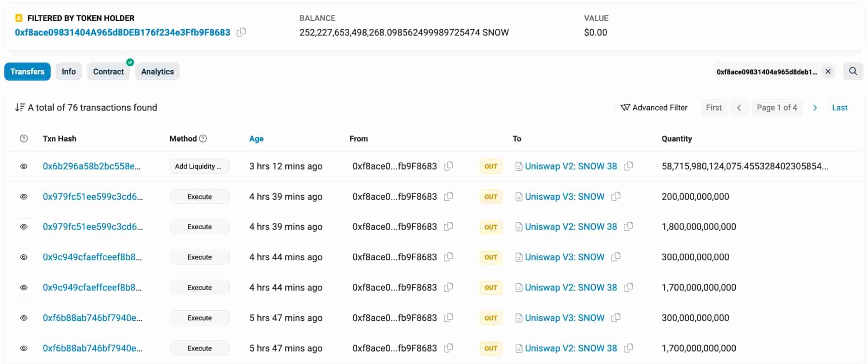Screen dimensions: 868x364
Task: Open the 0xf8ace09831404A965d8DEB176f234e3Ffb9F8683 holder address link
Action: click(122, 33)
